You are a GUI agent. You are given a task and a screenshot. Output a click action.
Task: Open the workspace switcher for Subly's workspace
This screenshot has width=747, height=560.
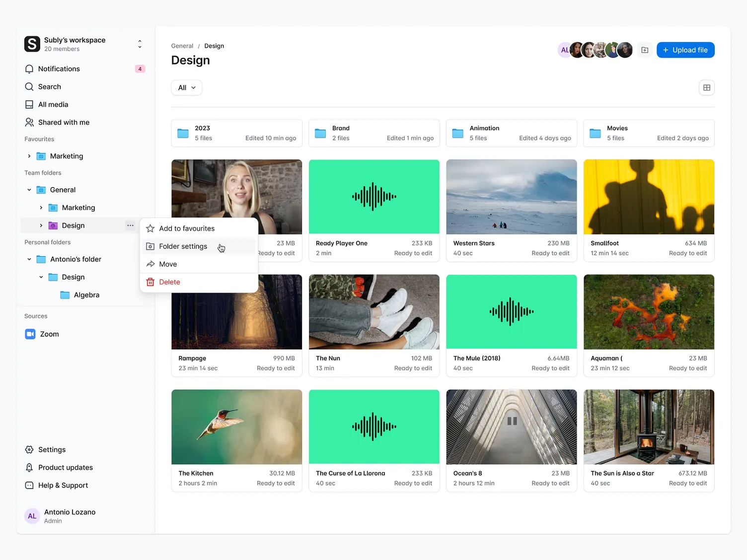tap(140, 44)
